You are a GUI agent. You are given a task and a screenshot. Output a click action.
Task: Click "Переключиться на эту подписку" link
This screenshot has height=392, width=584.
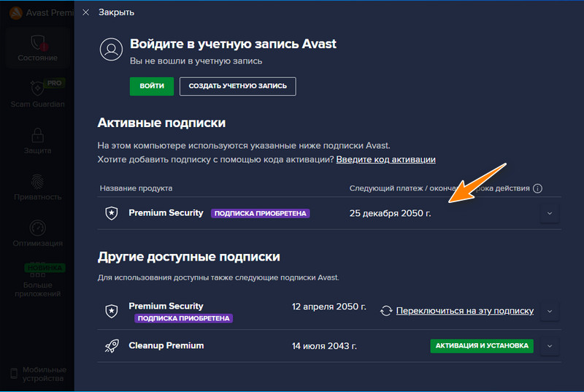pyautogui.click(x=465, y=310)
